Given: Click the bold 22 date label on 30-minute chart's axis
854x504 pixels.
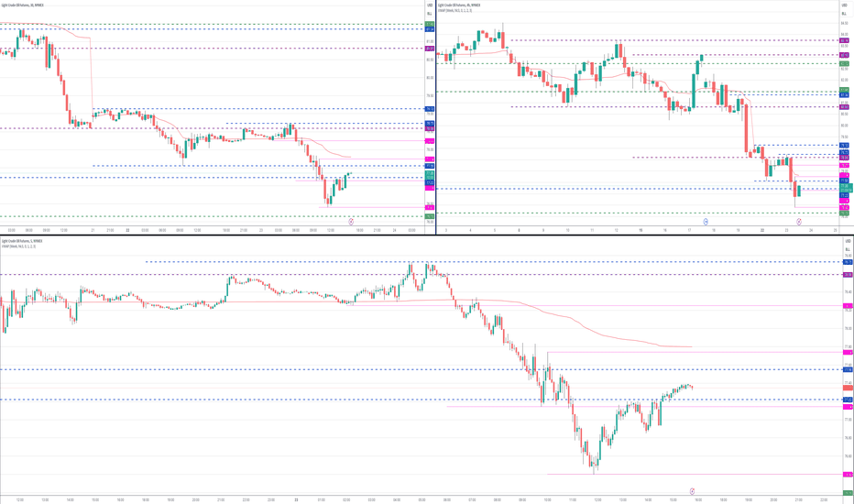Looking at the screenshot, I should click(128, 231).
